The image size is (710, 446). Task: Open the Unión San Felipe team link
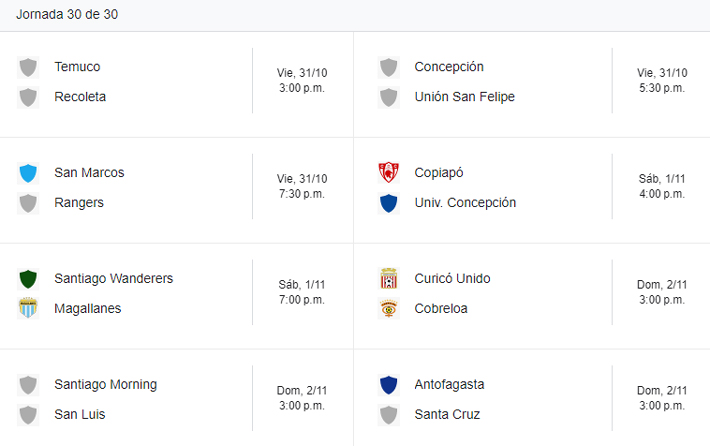coord(464,97)
